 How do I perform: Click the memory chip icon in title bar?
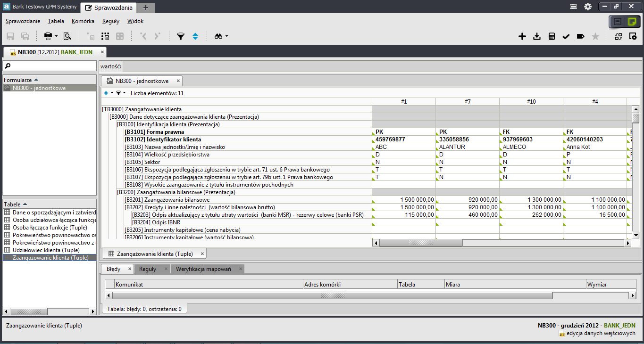[574, 7]
